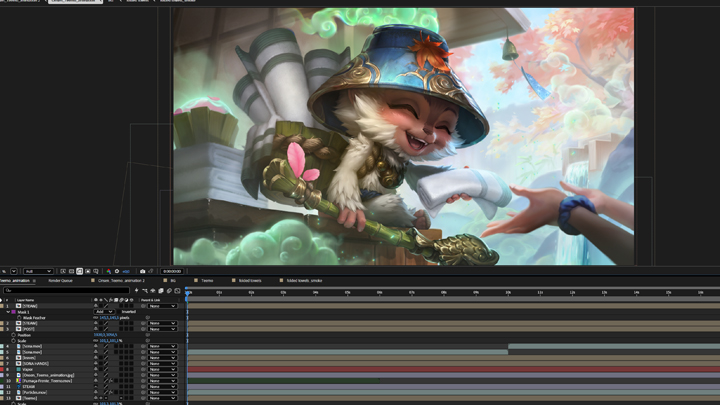Open grid and guide options
The width and height of the screenshot is (720, 405).
point(96,271)
